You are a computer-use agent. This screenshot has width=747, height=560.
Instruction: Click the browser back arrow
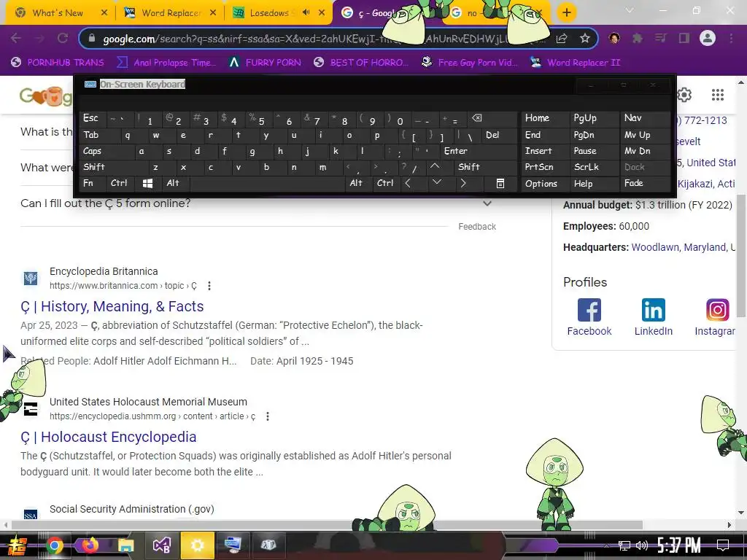tap(16, 38)
